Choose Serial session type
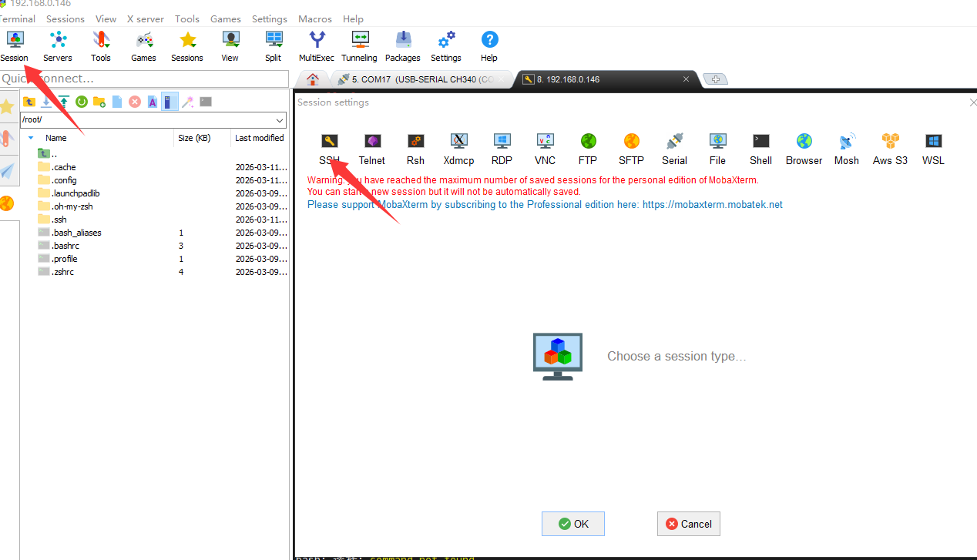This screenshot has height=560, width=977. (x=674, y=149)
